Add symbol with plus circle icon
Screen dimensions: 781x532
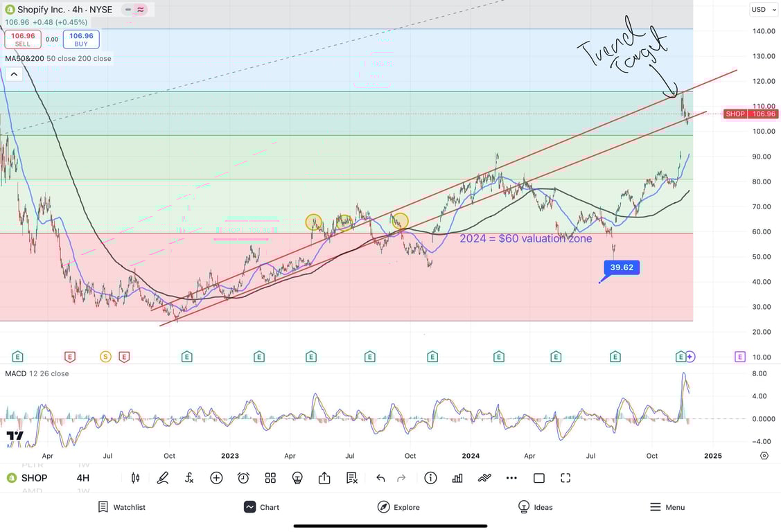216,478
